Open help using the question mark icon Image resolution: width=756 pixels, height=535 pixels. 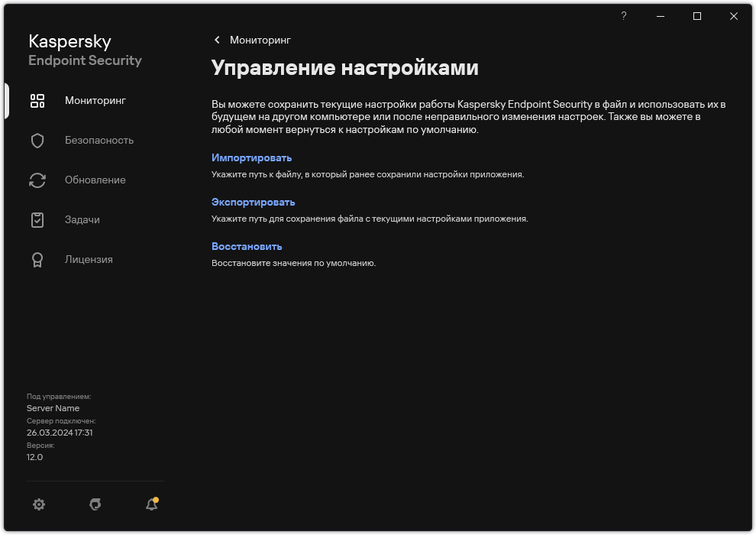pyautogui.click(x=623, y=15)
